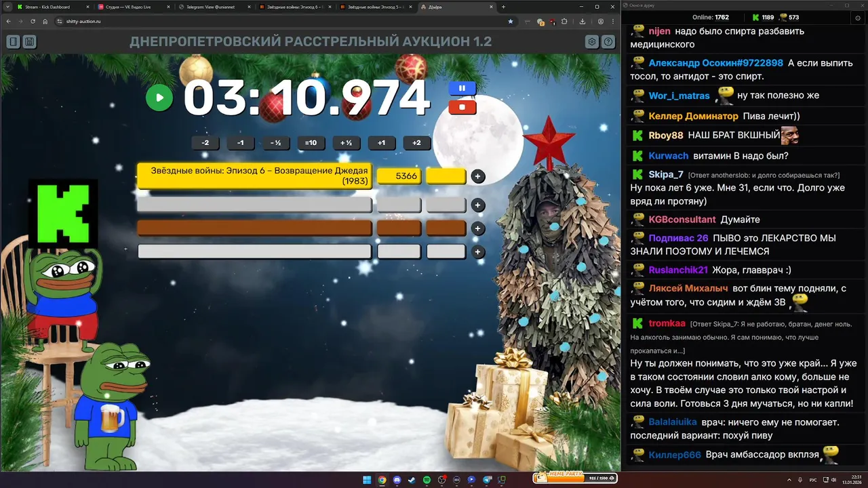The width and height of the screenshot is (868, 488).
Task: Click chat username 'Skipa_7'
Action: tap(665, 175)
